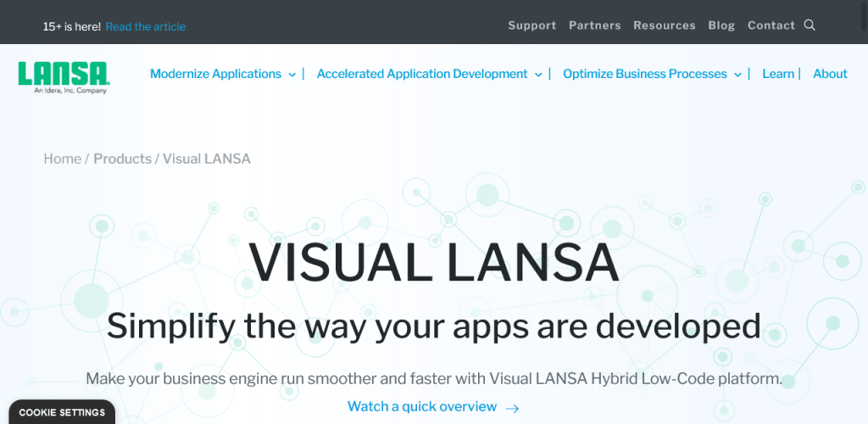Open the Accelerated Application Development menu
Viewport: 868px width, 424px height.
click(x=422, y=74)
